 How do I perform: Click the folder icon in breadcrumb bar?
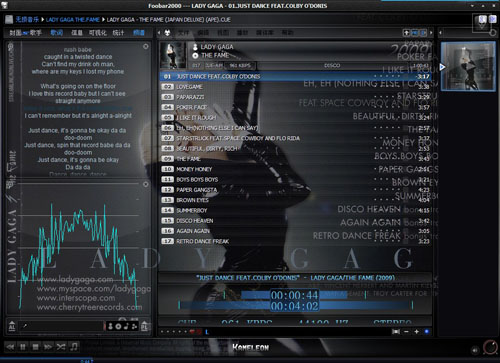tap(9, 19)
